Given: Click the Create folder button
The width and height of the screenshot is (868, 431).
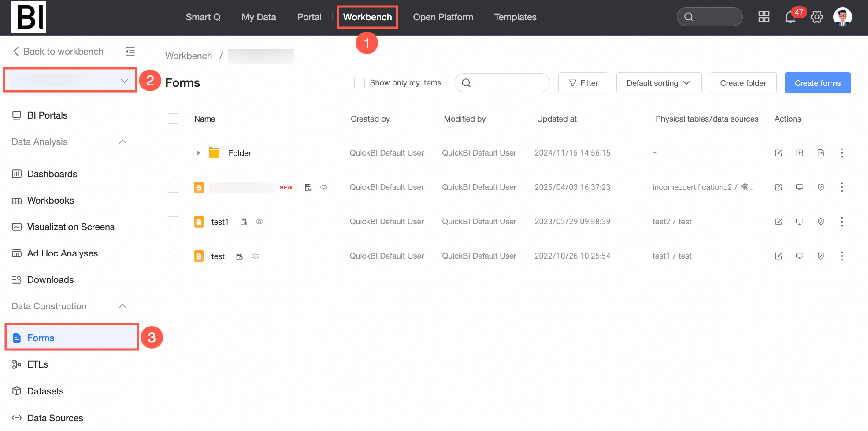Looking at the screenshot, I should tap(743, 83).
